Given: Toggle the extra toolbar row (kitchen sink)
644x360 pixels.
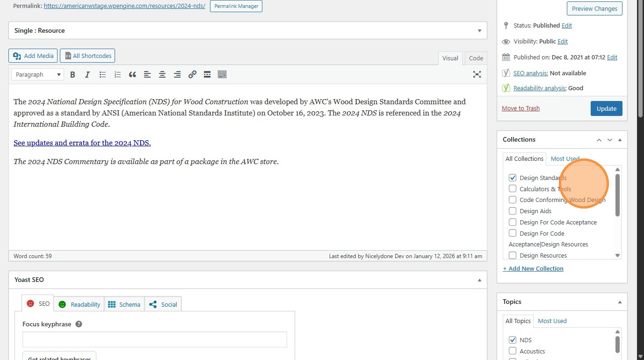Looking at the screenshot, I should click(x=222, y=74).
